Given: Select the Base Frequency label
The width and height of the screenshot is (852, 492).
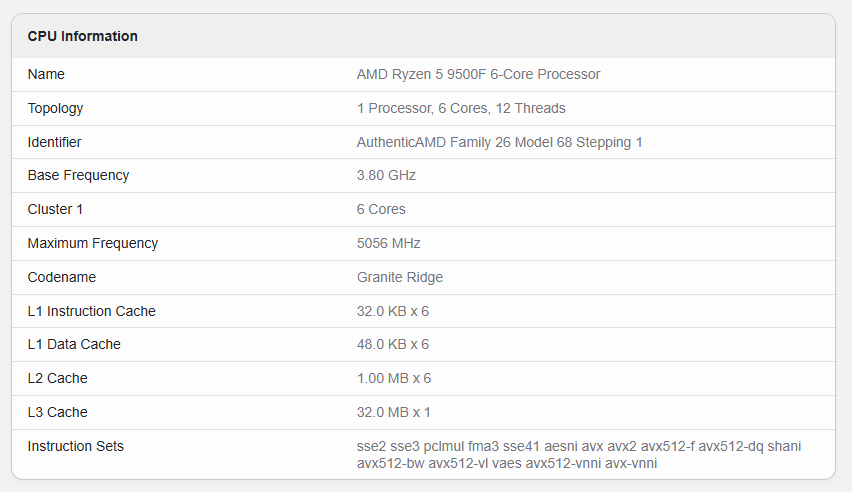Looking at the screenshot, I should 78,175.
